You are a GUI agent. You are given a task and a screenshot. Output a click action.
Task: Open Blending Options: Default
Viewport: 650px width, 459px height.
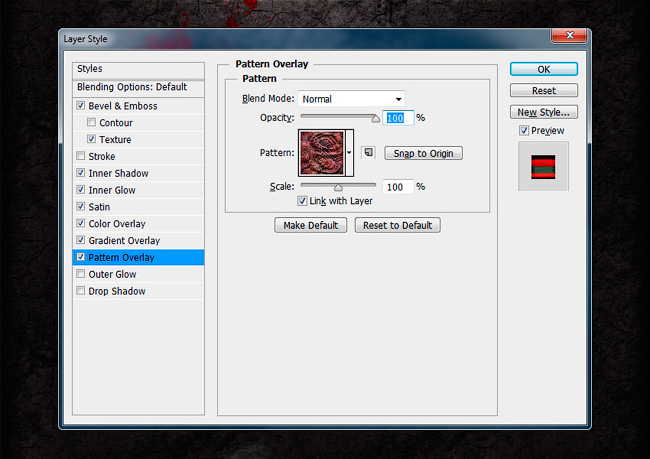pos(138,87)
